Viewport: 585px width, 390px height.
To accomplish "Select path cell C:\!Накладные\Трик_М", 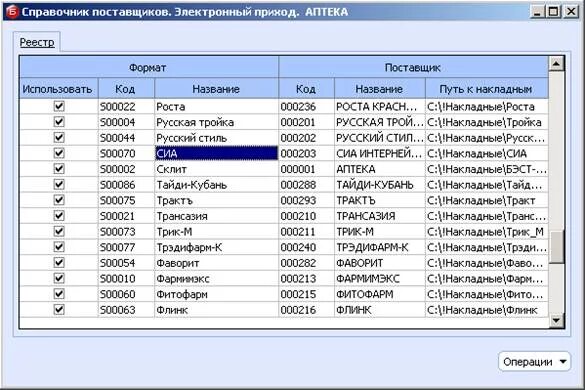I will coord(487,232).
